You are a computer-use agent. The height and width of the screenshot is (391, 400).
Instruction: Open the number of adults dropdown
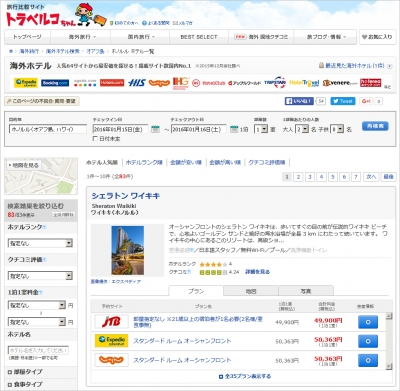tap(302, 129)
